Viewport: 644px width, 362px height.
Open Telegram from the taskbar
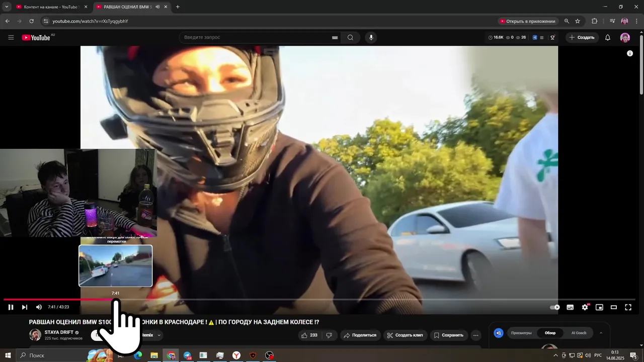click(187, 355)
